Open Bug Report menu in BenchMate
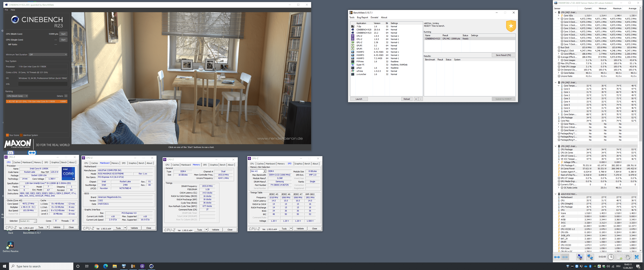 362,18
